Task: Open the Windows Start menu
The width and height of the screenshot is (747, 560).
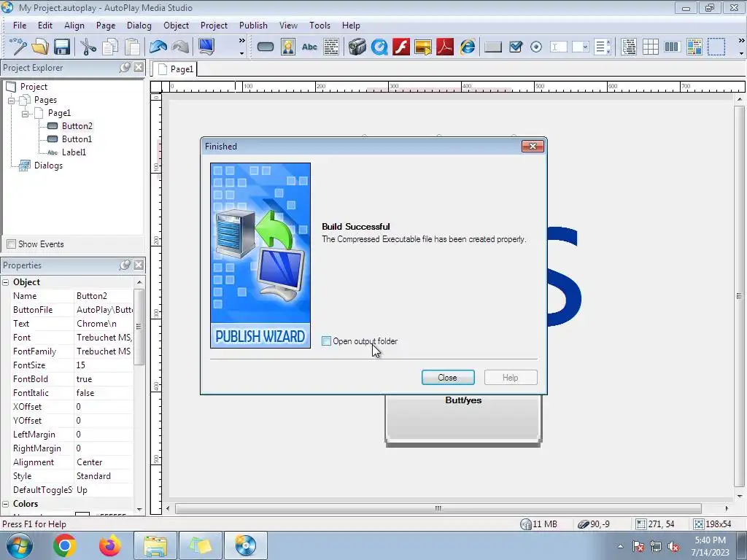Action: tap(19, 545)
